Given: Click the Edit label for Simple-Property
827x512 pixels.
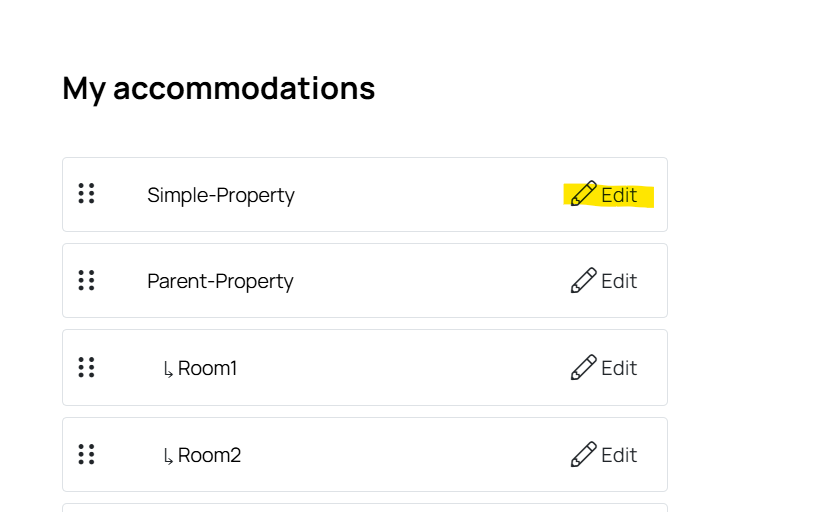Looking at the screenshot, I should click(619, 195).
